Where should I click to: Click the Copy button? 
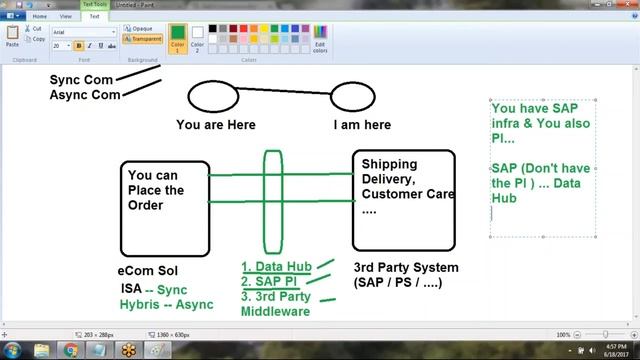pos(35,39)
